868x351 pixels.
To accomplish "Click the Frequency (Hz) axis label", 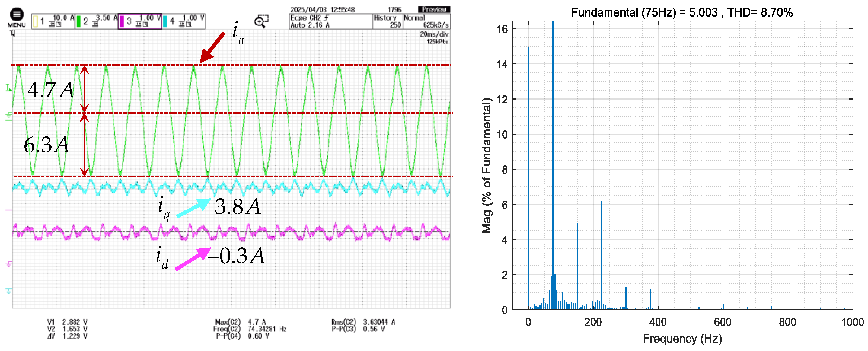I will tap(682, 339).
